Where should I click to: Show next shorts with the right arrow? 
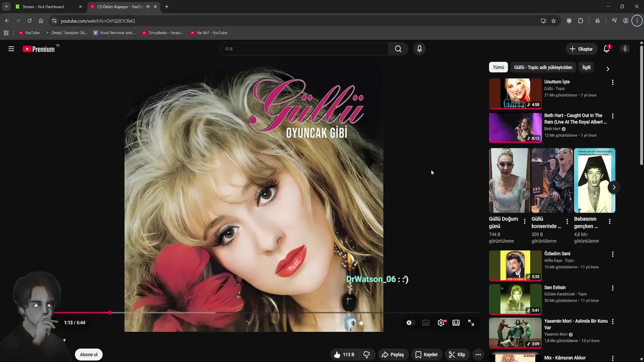coord(613,187)
